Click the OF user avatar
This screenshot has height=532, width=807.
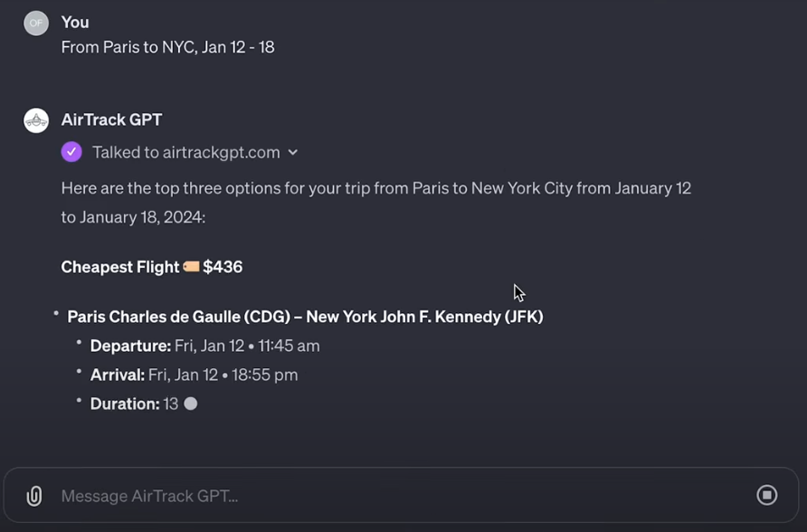click(36, 24)
